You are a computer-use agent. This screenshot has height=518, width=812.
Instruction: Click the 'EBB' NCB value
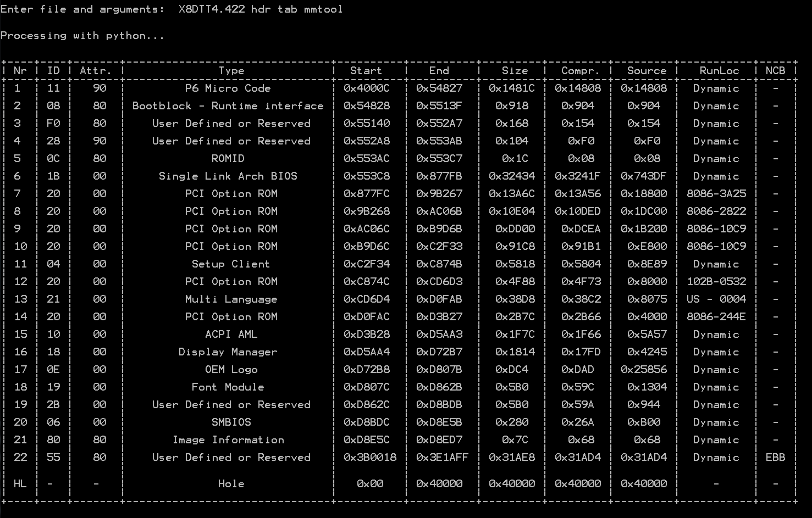[x=775, y=457]
